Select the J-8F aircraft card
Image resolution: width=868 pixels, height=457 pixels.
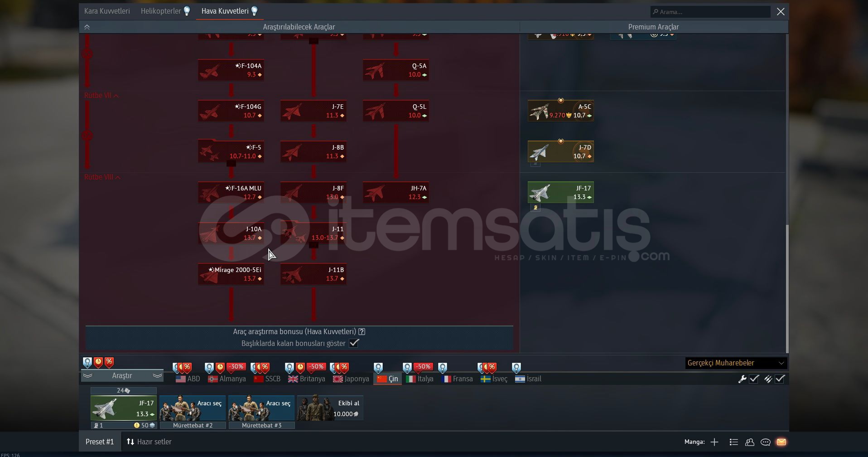point(313,192)
